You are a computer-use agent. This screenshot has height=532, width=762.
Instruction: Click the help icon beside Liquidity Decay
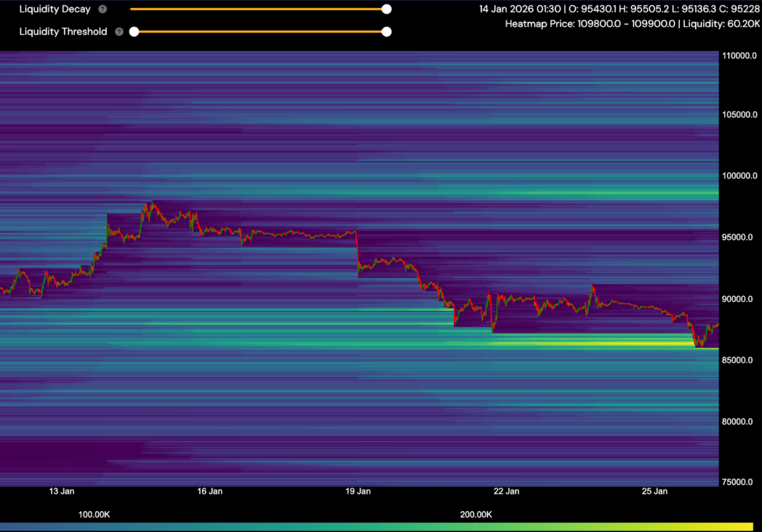pos(103,9)
